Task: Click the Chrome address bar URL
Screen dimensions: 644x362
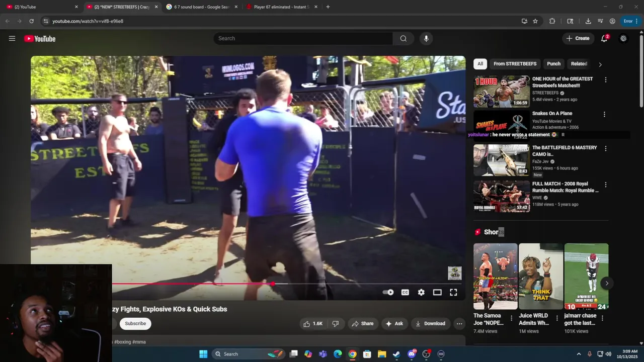Action: coord(88,21)
